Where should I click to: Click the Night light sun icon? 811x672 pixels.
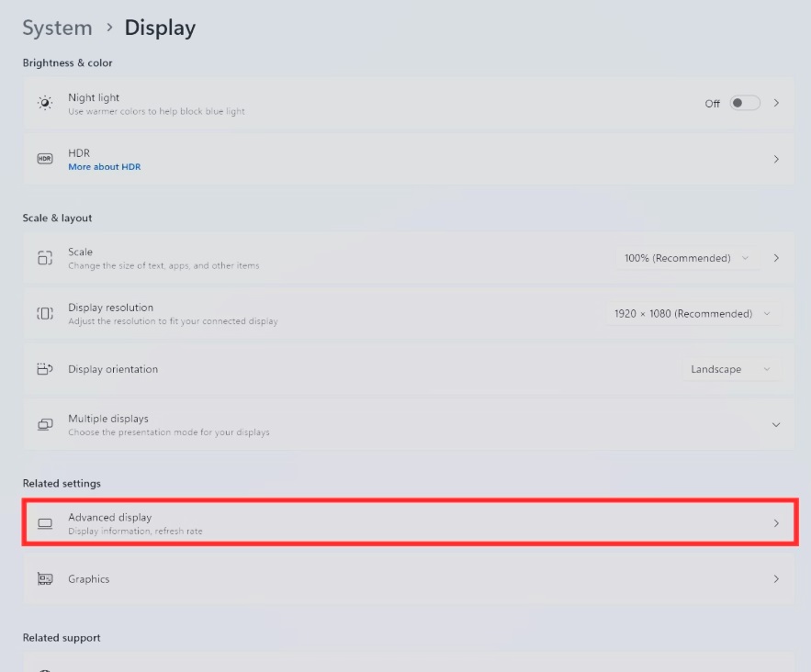[43, 103]
